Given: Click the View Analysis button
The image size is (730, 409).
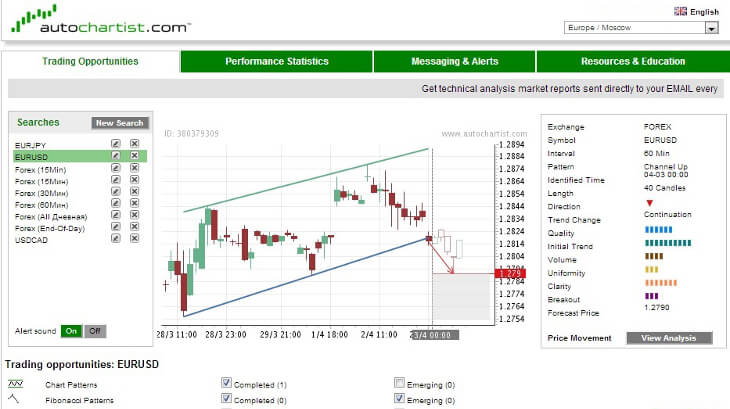Looking at the screenshot, I should pyautogui.click(x=669, y=338).
